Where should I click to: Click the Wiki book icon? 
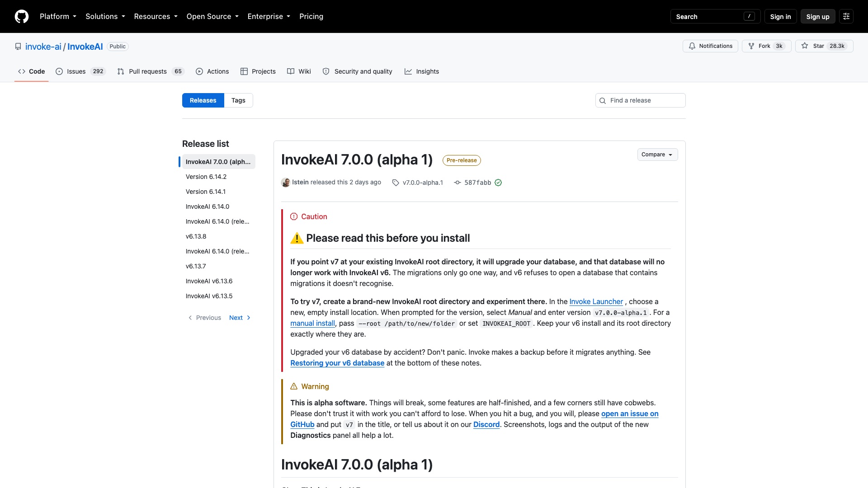291,71
